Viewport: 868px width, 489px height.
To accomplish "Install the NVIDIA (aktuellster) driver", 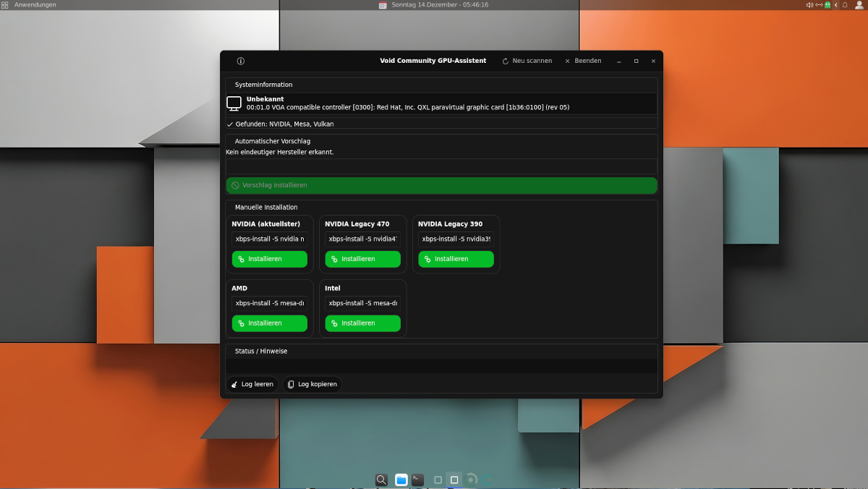I will (x=269, y=259).
